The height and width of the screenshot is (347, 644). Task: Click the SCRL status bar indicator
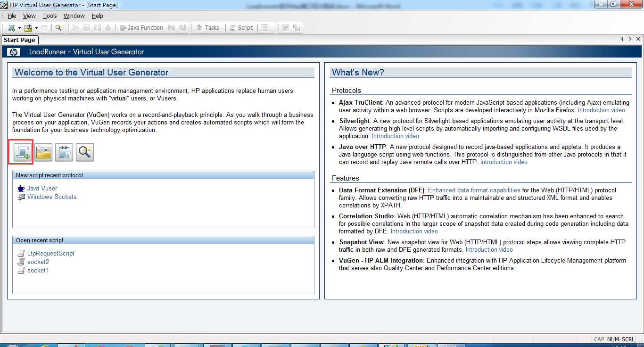coord(628,339)
